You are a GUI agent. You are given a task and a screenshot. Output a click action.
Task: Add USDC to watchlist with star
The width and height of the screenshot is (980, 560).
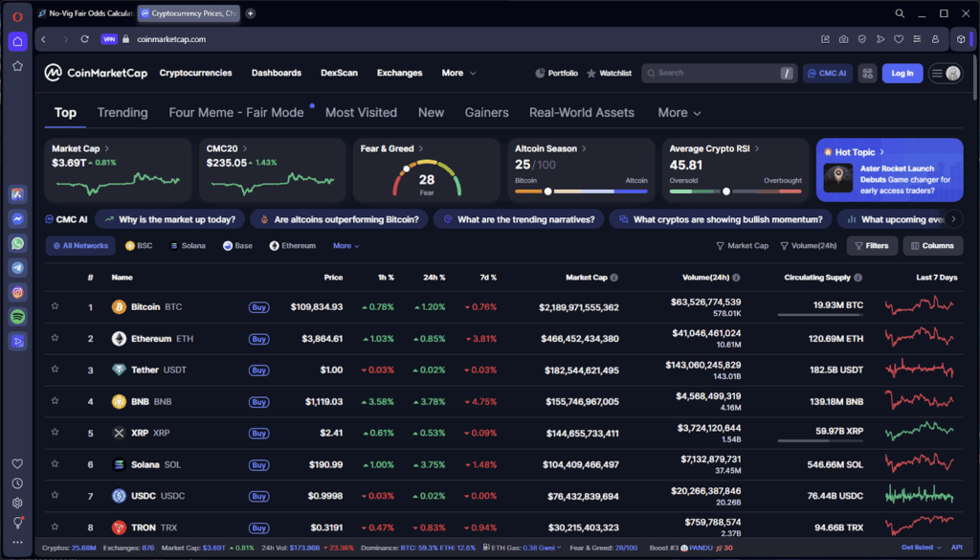[x=55, y=495]
